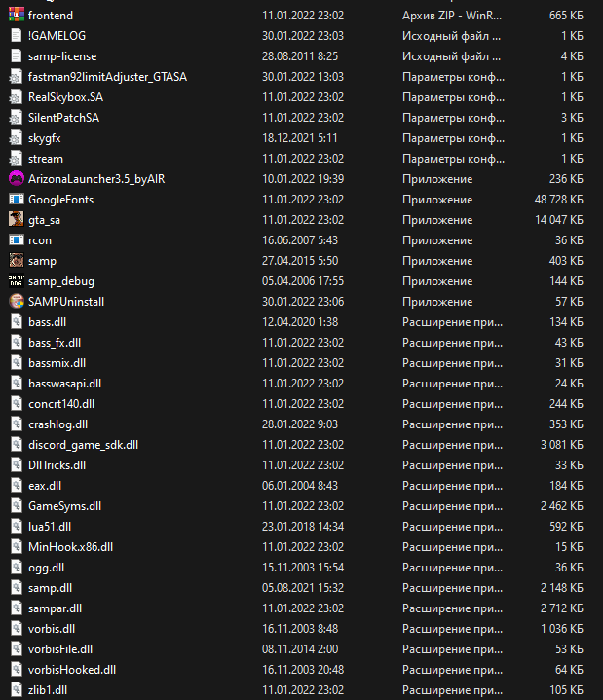603x700 pixels.
Task: Click the size value 3 081 КБ
Action: 562,445
